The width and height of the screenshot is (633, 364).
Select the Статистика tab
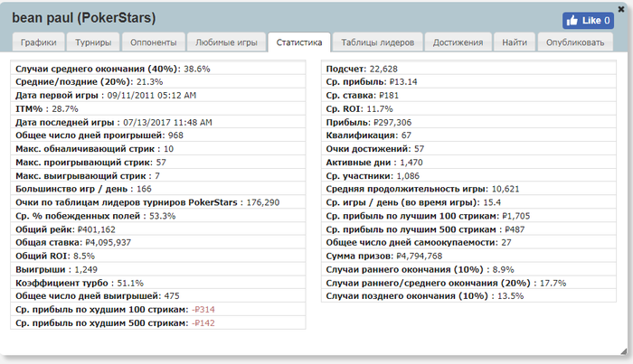pos(299,42)
